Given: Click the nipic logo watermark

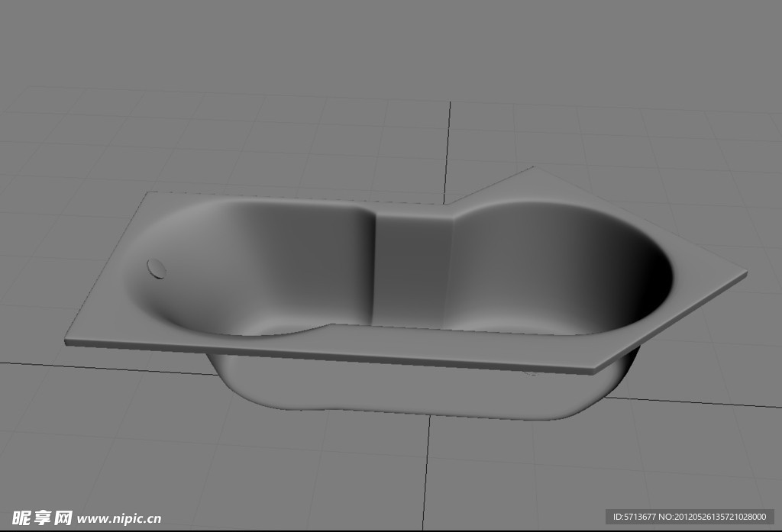Looking at the screenshot, I should [43, 517].
